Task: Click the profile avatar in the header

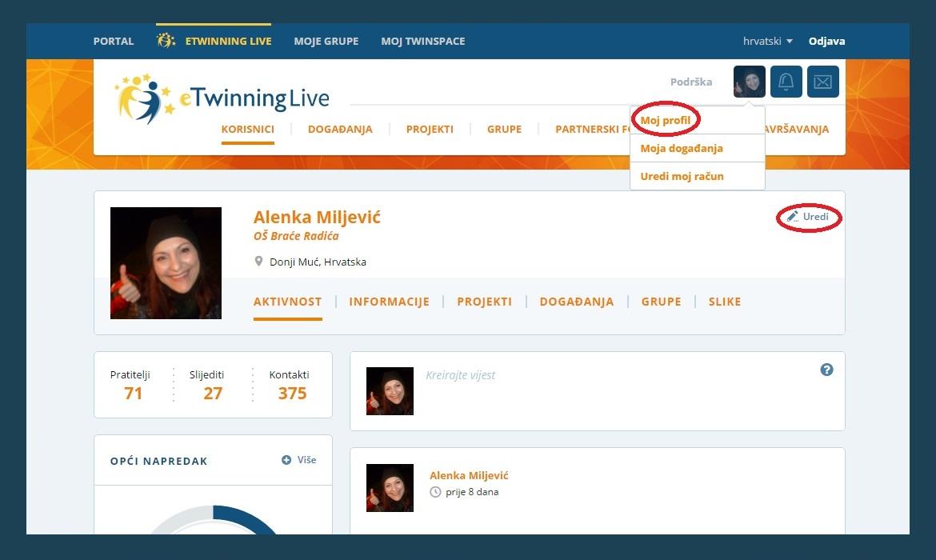Action: click(749, 81)
